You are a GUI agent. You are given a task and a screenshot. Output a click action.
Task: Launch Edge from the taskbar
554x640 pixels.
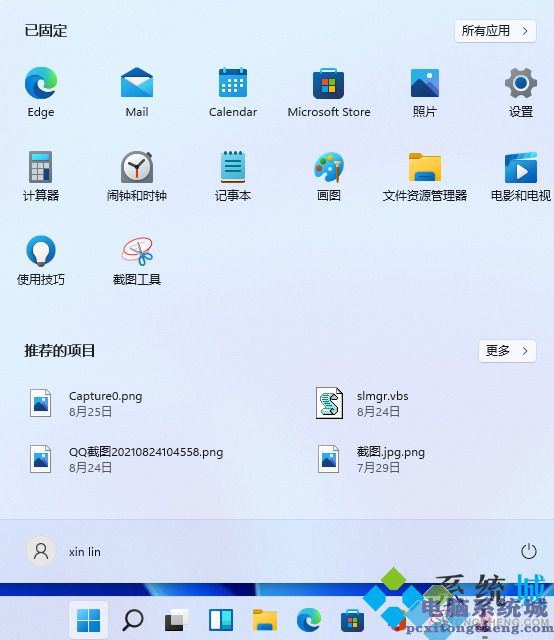pyautogui.click(x=309, y=620)
